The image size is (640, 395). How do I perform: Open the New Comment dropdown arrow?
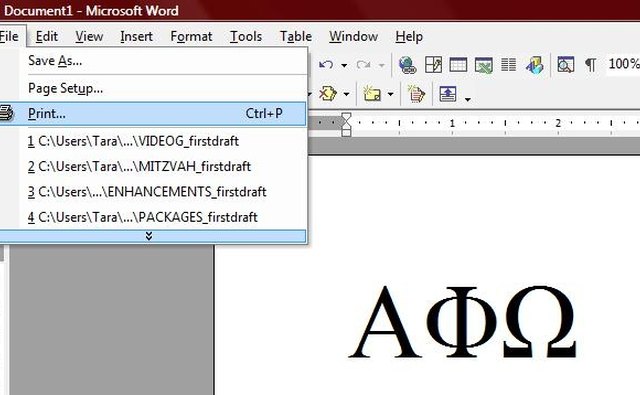click(x=391, y=94)
